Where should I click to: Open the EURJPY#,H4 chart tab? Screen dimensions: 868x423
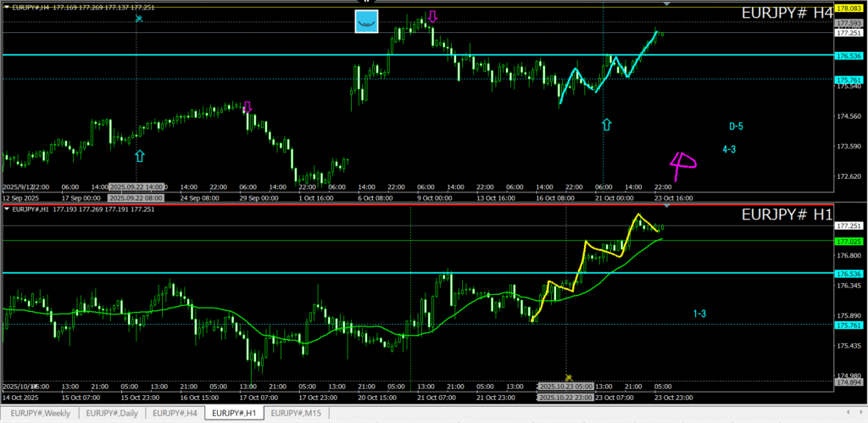175,413
